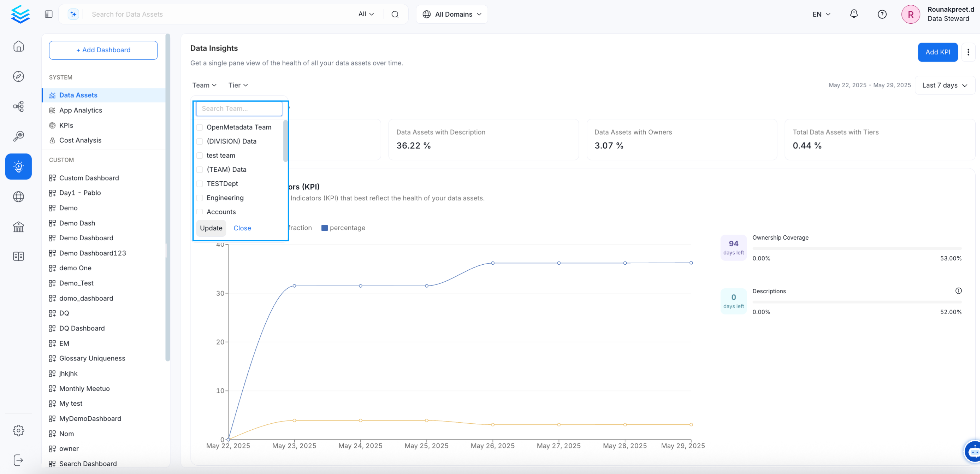Open the Lineage nodes icon in sidebar
The height and width of the screenshot is (474, 980).
click(19, 107)
